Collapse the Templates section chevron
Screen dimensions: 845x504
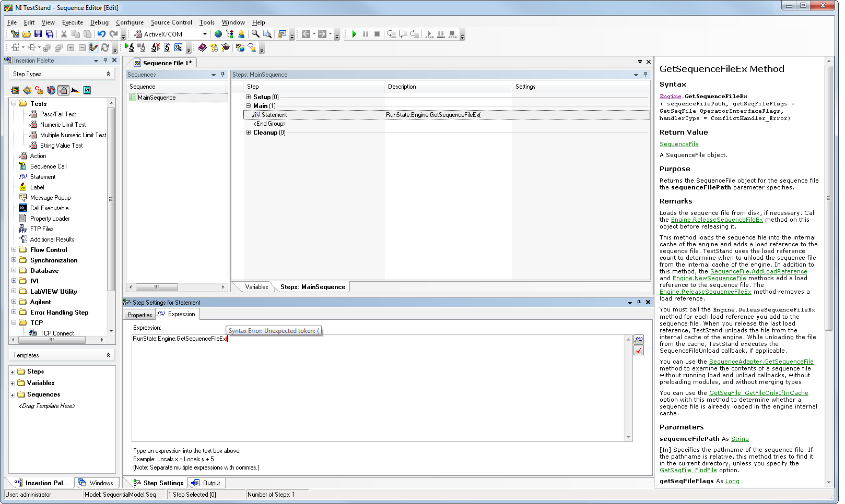coord(108,355)
